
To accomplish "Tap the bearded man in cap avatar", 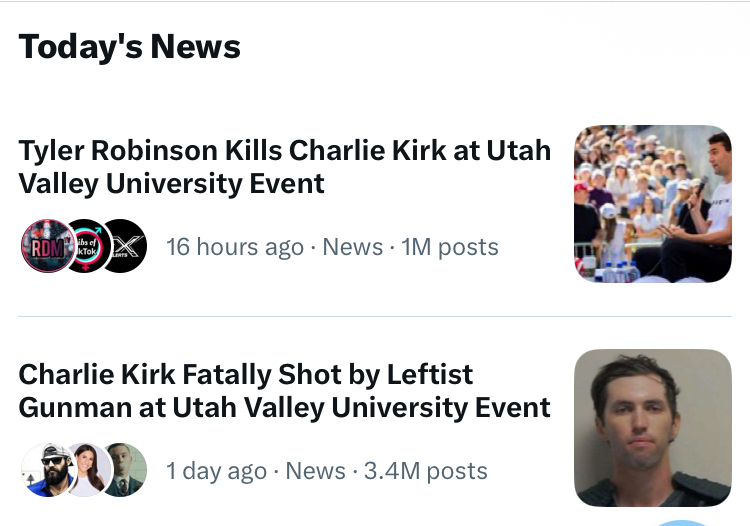I will click(46, 470).
